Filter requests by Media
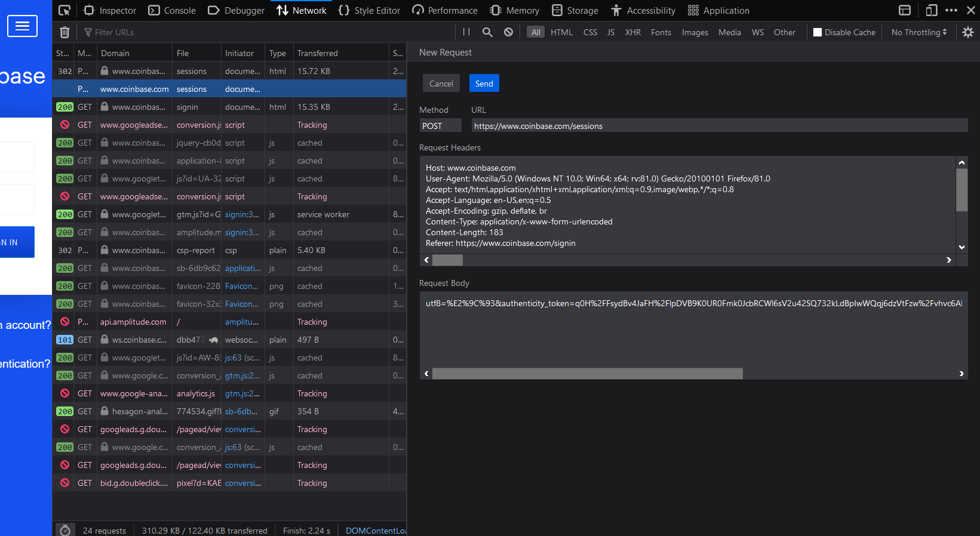This screenshot has width=980, height=536. coord(730,32)
